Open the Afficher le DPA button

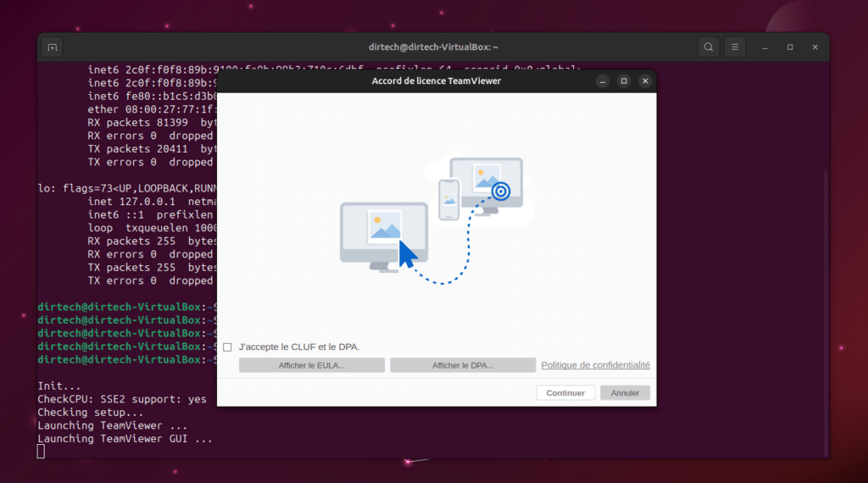coord(463,365)
